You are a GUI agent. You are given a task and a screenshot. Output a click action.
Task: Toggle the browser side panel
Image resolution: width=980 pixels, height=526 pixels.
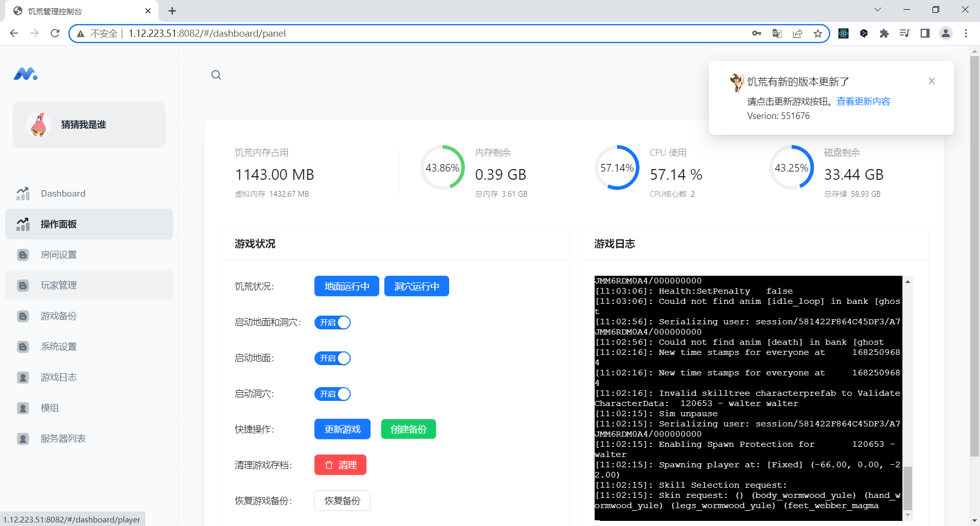[925, 33]
